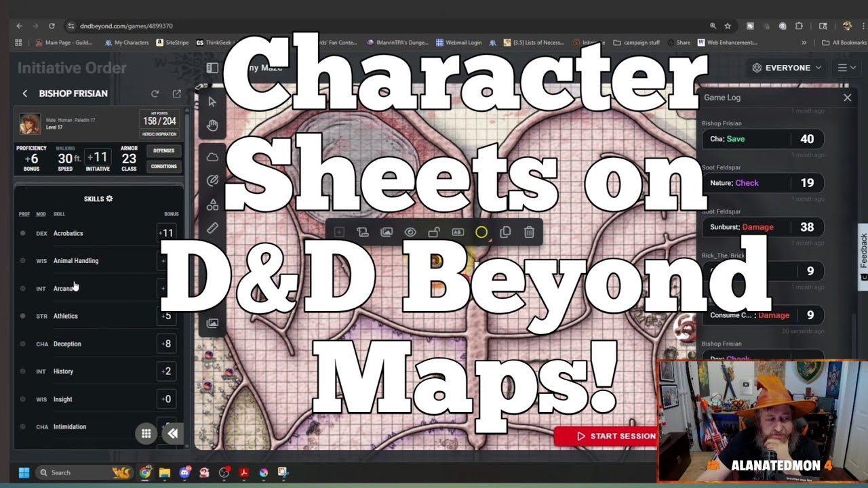This screenshot has height=488, width=868.
Task: Open the My Characters bookmark
Action: (127, 42)
